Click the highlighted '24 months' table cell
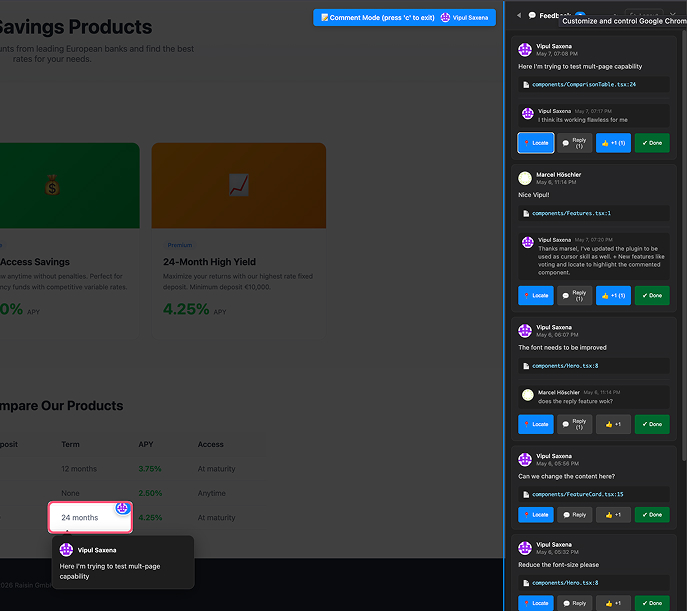687x611 pixels. (x=90, y=518)
